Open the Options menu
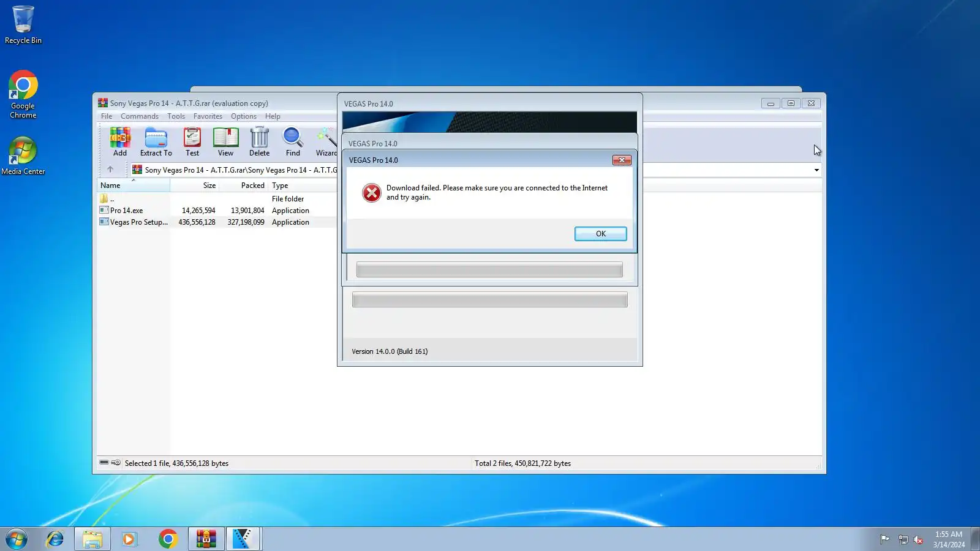This screenshot has height=551, width=980. pos(244,116)
